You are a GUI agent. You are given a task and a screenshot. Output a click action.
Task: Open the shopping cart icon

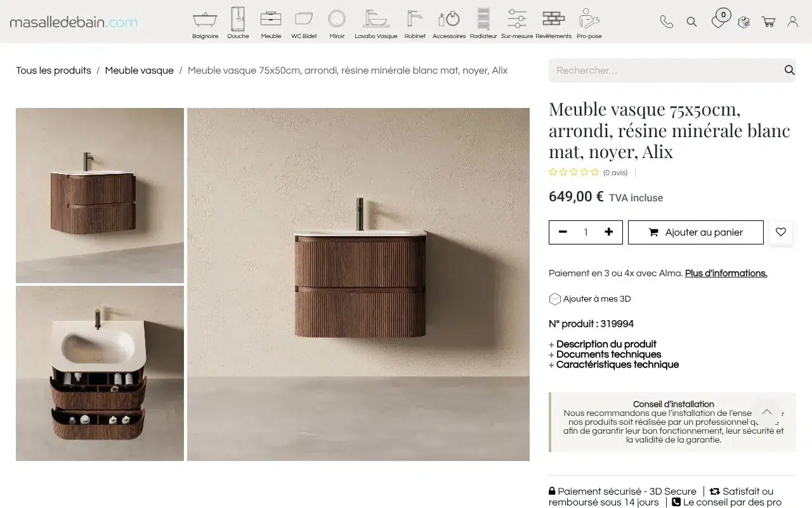click(x=768, y=22)
